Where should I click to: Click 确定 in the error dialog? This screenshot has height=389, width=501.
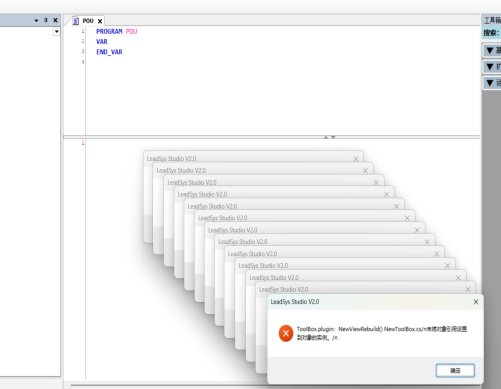455,370
